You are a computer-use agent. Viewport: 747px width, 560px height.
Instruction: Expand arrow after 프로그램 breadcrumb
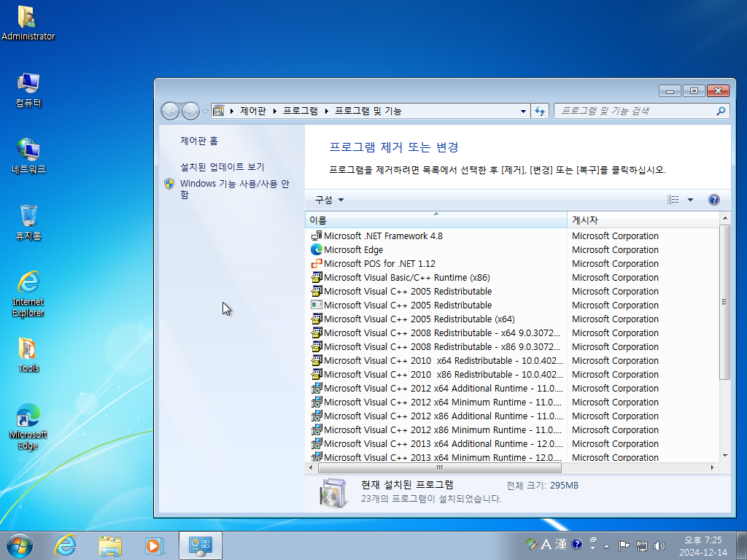[327, 111]
